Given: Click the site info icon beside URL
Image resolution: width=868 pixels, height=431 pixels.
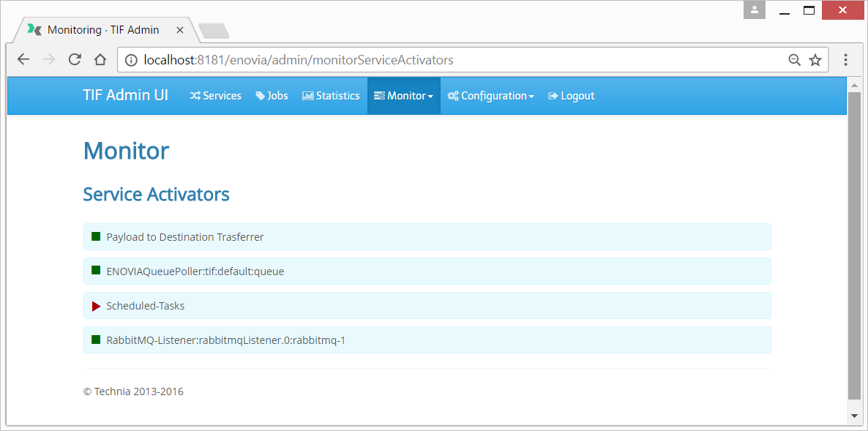Looking at the screenshot, I should click(x=131, y=60).
